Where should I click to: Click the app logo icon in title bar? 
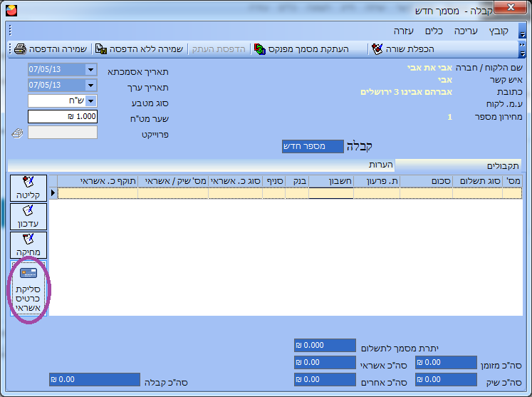coord(11,11)
